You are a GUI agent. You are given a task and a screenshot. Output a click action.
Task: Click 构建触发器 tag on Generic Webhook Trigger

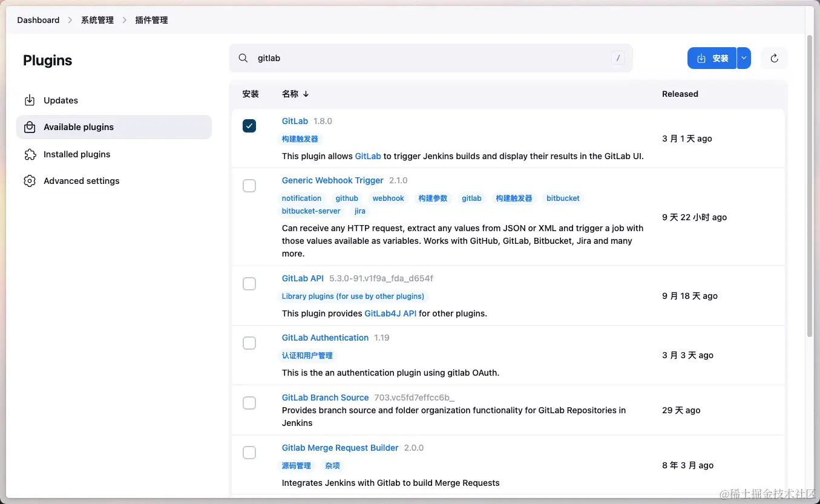[x=514, y=198]
